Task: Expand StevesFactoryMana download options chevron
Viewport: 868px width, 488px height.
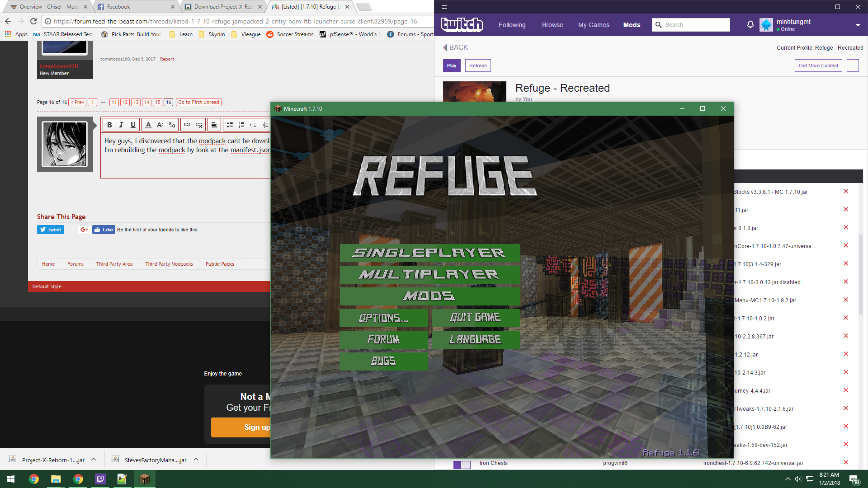Action: tap(196, 460)
